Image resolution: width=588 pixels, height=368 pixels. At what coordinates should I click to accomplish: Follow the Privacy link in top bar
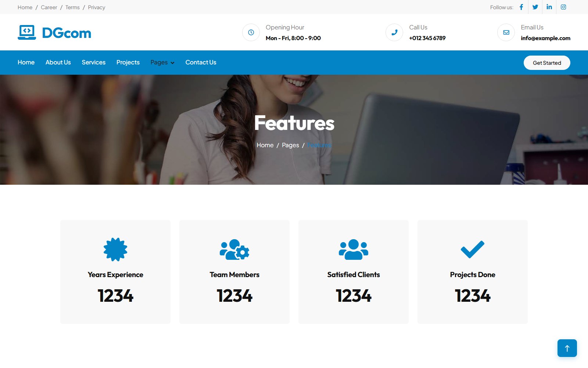[x=97, y=7]
